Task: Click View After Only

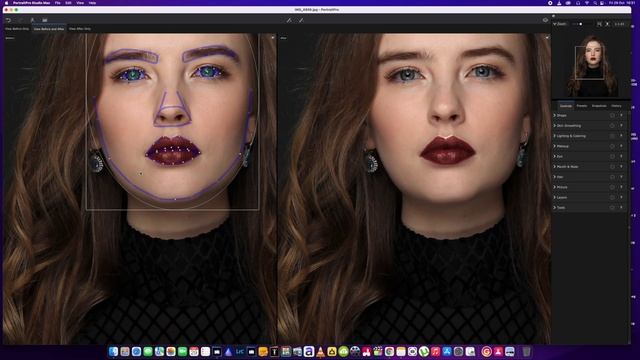Action: coord(80,29)
